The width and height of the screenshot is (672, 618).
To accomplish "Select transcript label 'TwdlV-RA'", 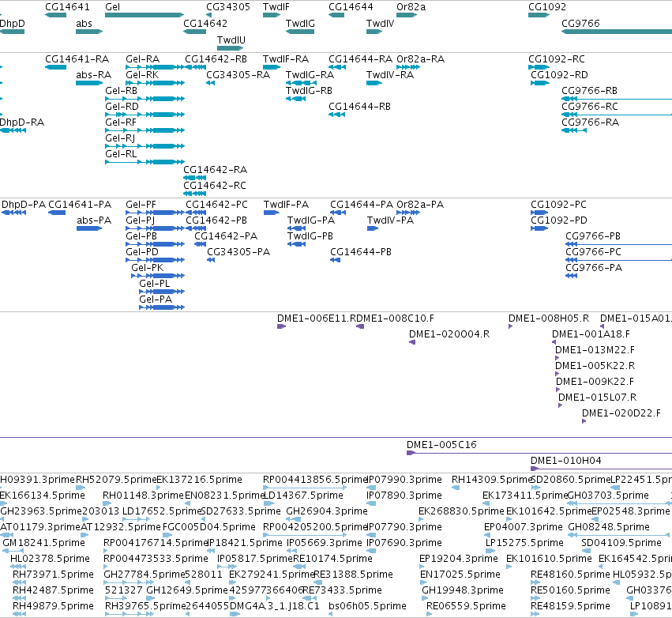I will [x=390, y=75].
